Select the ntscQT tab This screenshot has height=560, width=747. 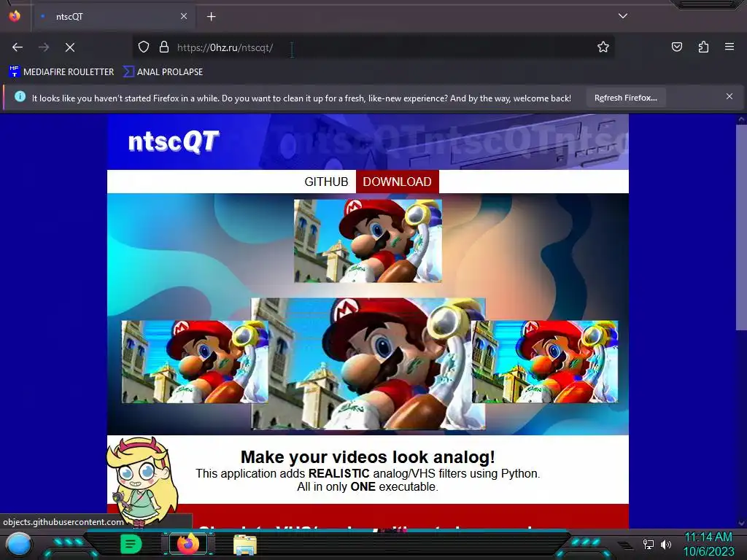click(x=114, y=17)
